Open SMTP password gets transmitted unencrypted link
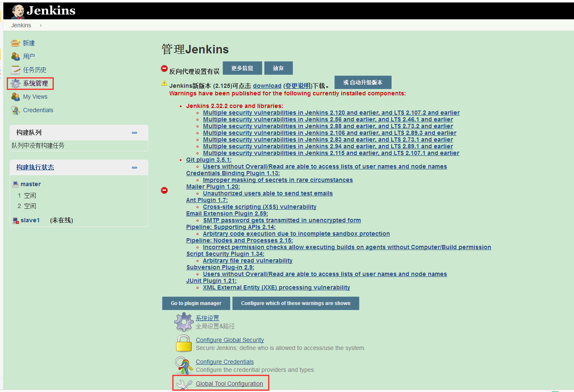574x392 pixels. [x=282, y=220]
